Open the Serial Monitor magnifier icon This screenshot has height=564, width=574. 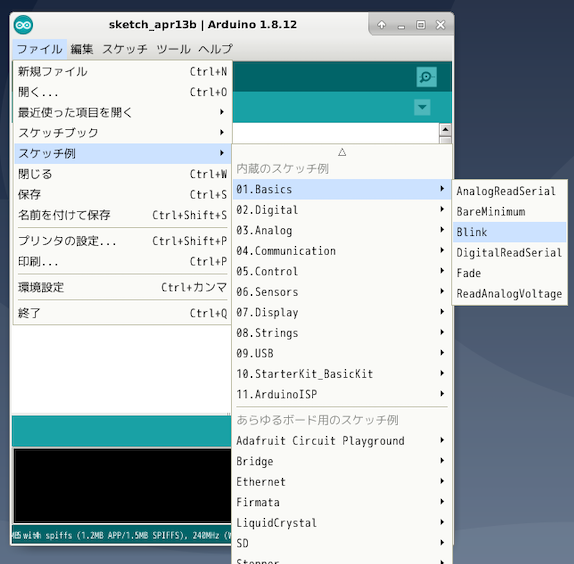[426, 77]
